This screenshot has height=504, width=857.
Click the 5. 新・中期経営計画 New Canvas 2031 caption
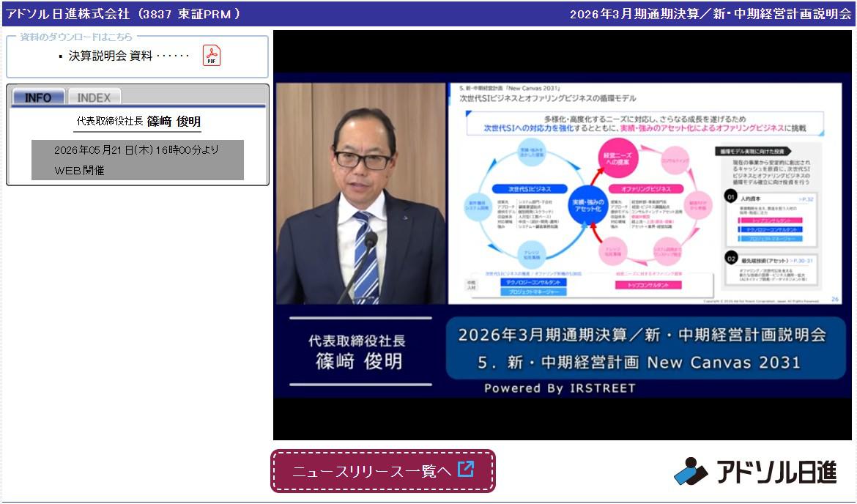pos(639,363)
